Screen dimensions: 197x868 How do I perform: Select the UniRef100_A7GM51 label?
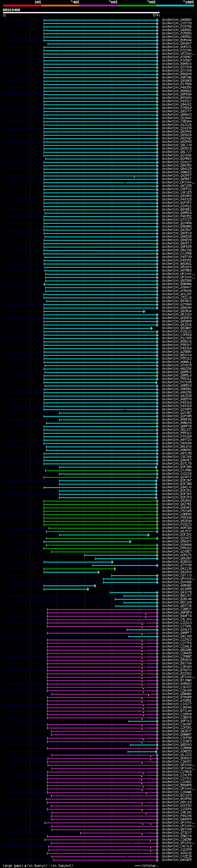[176, 700]
